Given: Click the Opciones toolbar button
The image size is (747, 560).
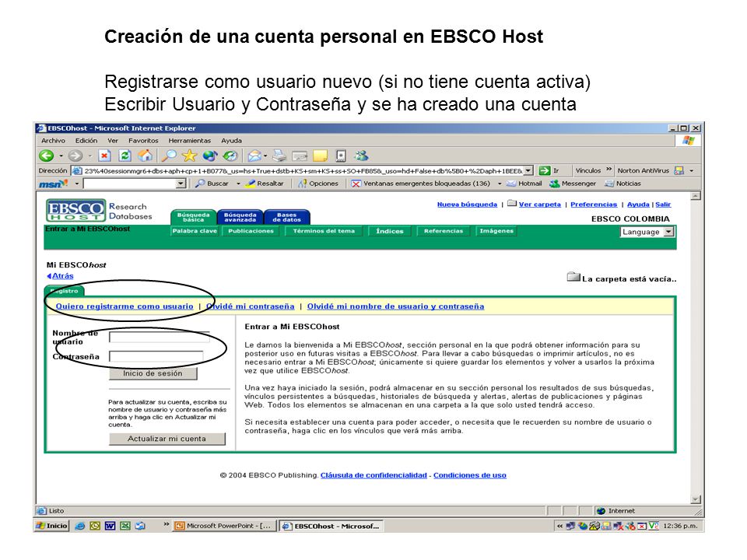Looking at the screenshot, I should pyautogui.click(x=317, y=184).
